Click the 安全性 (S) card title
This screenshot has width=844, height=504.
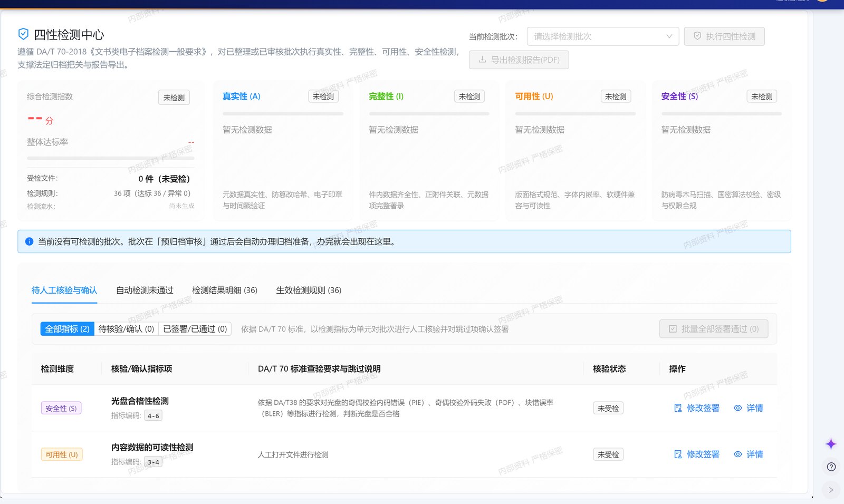click(679, 96)
